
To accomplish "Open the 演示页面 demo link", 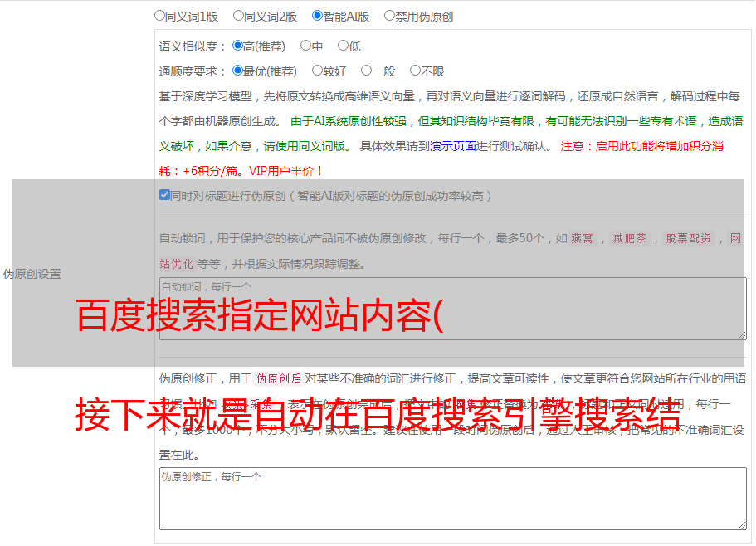I will click(x=453, y=146).
